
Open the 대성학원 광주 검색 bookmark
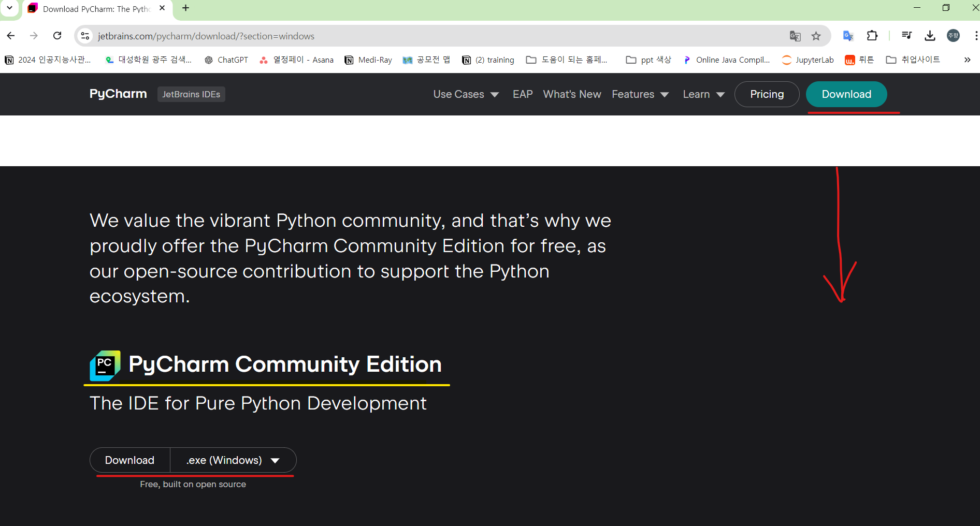(148, 60)
